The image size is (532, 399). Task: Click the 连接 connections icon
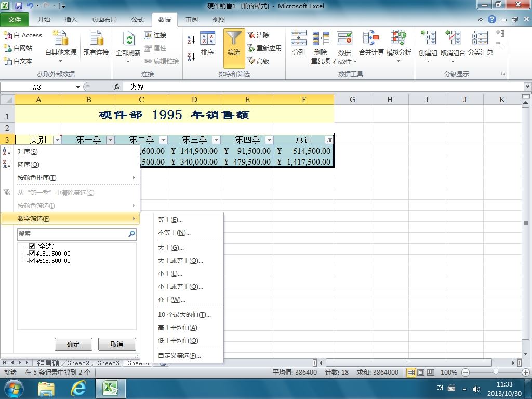point(148,35)
